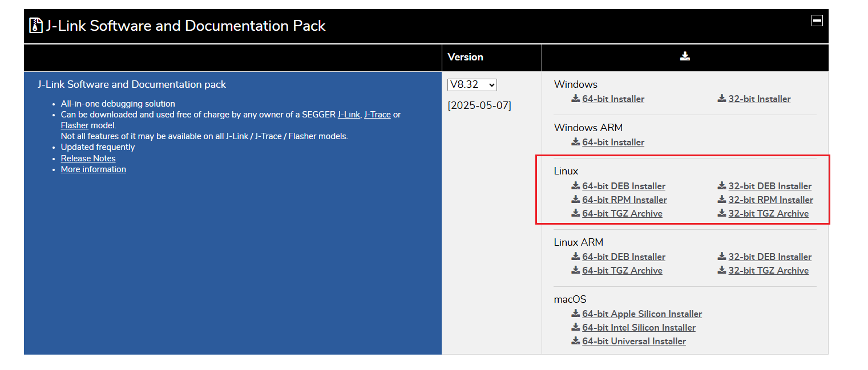Open the More information link

click(93, 169)
